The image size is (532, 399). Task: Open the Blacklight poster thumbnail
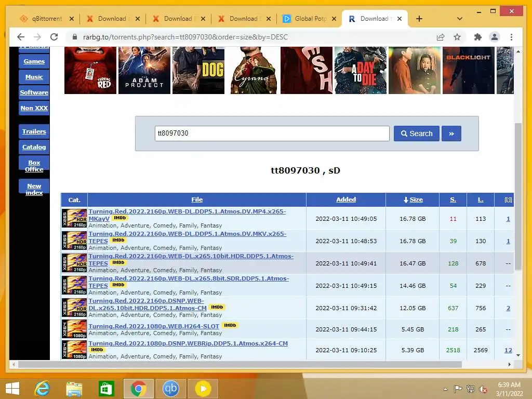click(469, 70)
